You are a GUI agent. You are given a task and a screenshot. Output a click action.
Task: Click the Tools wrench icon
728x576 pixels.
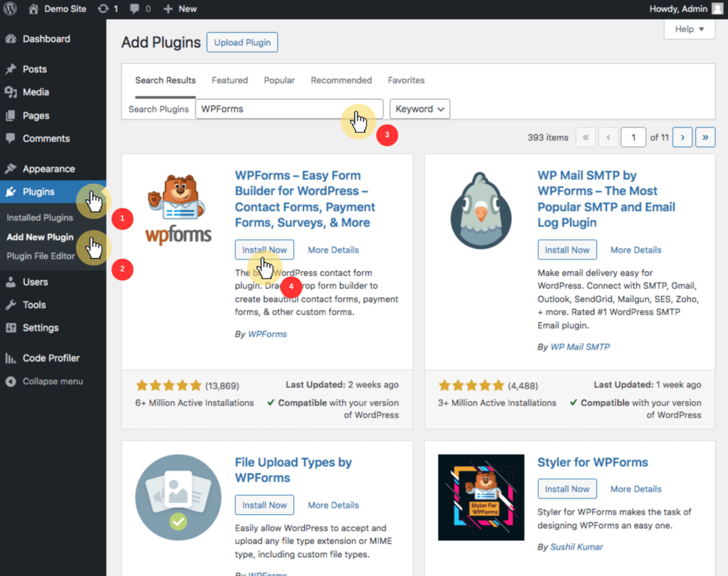tap(11, 305)
